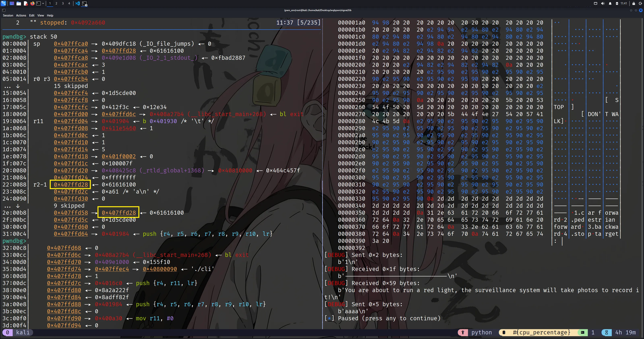Switch to workspace 4

coord(69,3)
